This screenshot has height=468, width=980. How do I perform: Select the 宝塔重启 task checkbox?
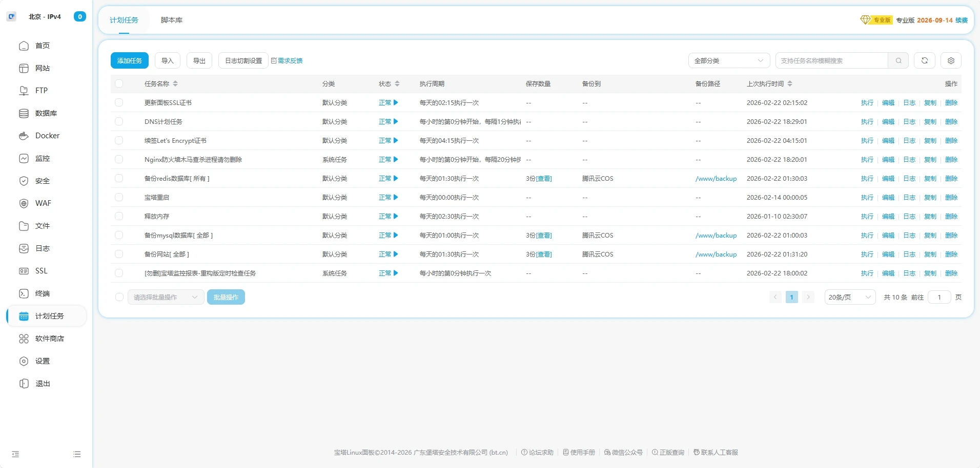point(119,197)
